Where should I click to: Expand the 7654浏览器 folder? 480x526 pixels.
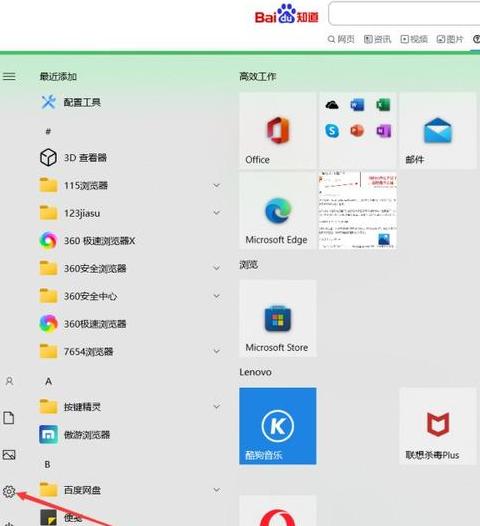click(x=216, y=351)
